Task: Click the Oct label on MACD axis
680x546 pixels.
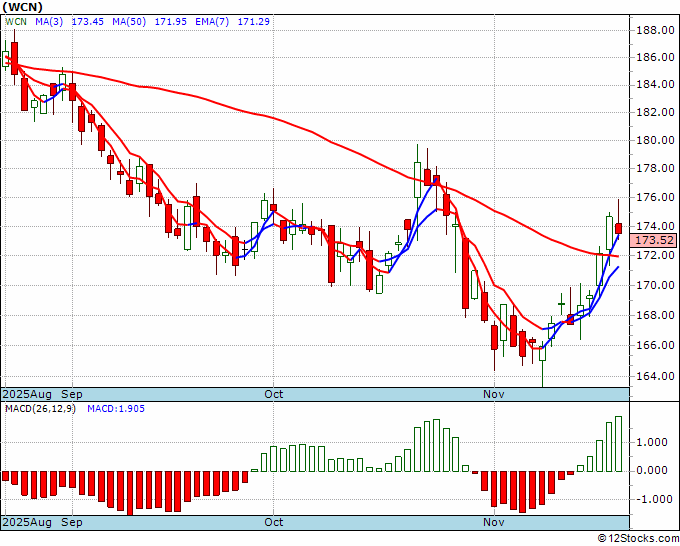Action: pos(274,522)
